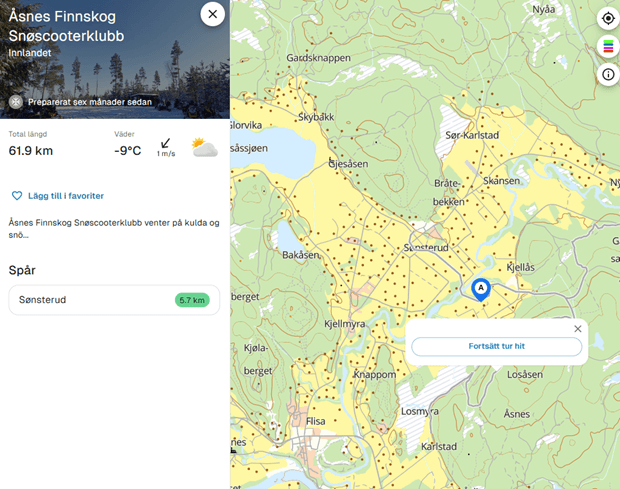Open the map layers selector
Image resolution: width=620 pixels, height=489 pixels.
[x=607, y=47]
